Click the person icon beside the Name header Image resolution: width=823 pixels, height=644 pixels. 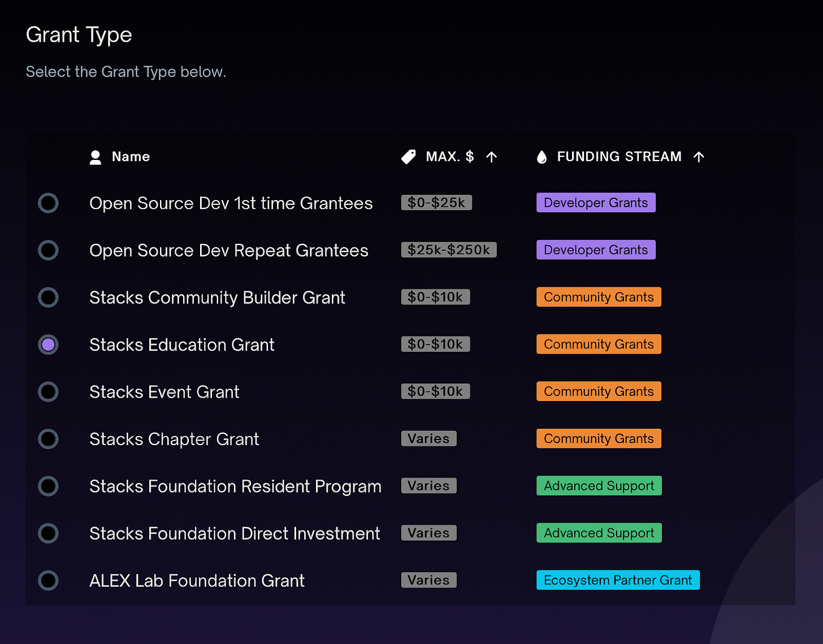[x=96, y=157]
